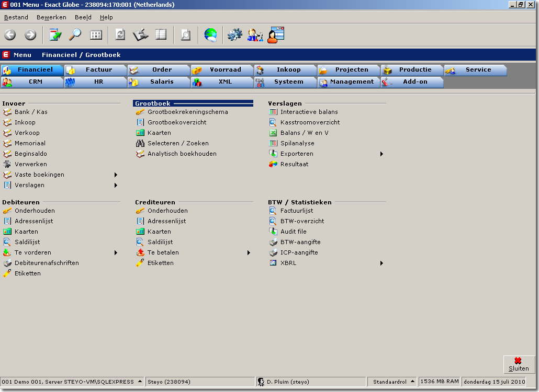Open the Bestand menu
Viewport: 539px width, 392px height.
(x=16, y=17)
